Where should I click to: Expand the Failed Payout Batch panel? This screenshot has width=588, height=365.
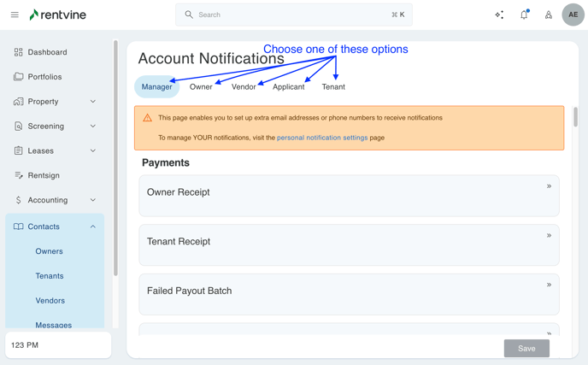click(x=549, y=285)
